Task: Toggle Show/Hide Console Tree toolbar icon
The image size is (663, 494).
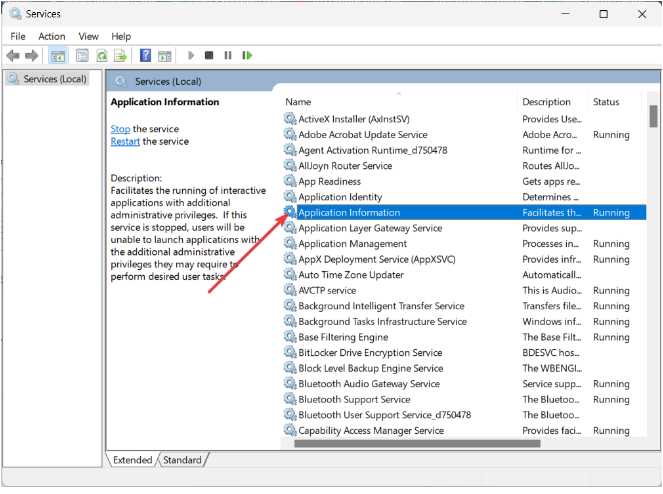Action: [58, 56]
